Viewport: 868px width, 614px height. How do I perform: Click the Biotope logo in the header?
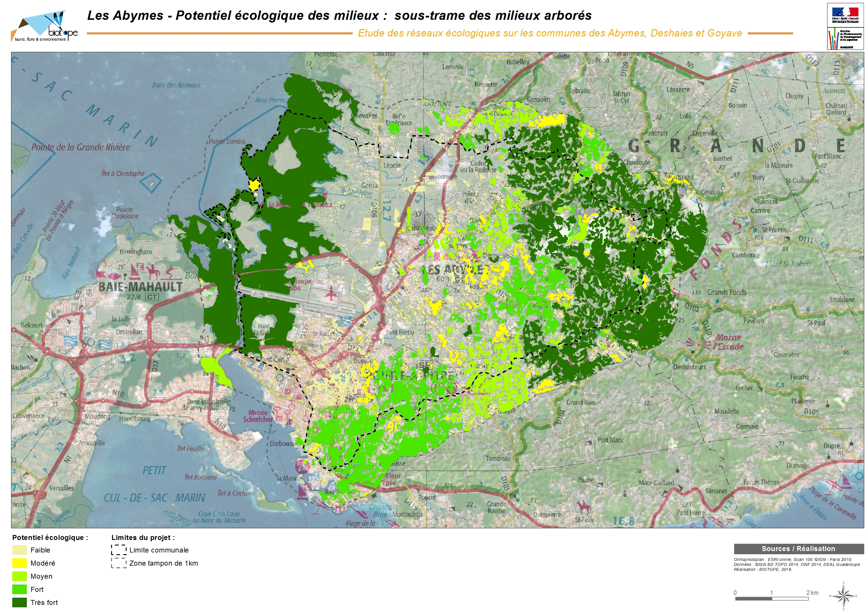45,26
